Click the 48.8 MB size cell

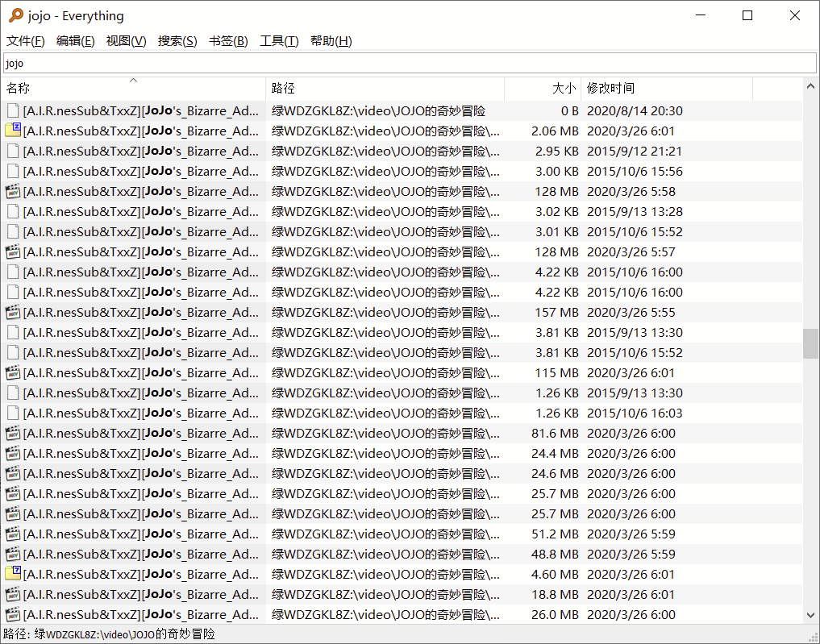pyautogui.click(x=555, y=554)
